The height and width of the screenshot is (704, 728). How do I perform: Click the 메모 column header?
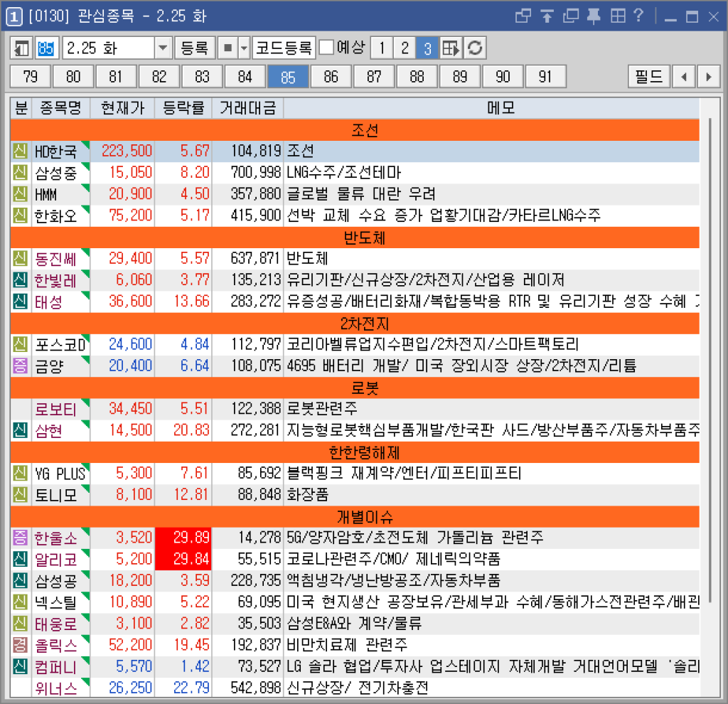492,108
